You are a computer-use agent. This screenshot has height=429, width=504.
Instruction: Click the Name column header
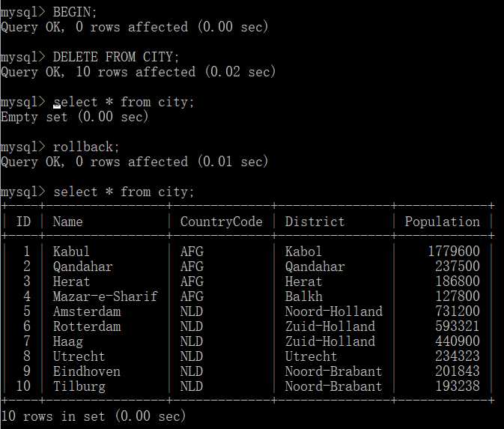(x=67, y=222)
